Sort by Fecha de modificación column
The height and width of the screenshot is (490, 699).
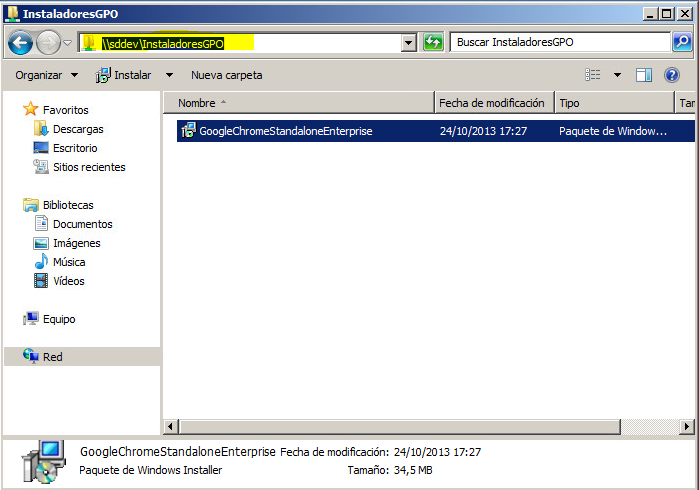click(494, 103)
